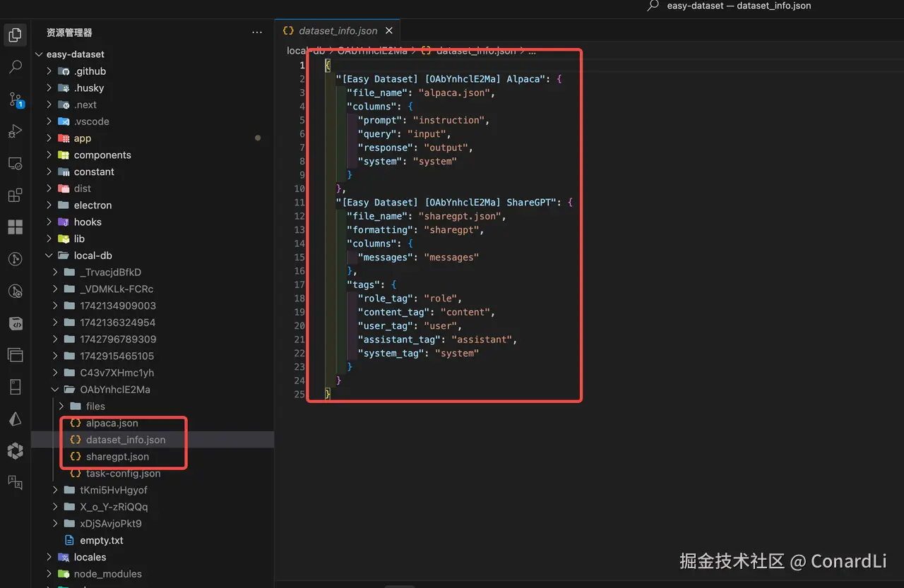Screen dimensions: 904x588
Task: Expand the .vscode folder chevron
Action: (x=49, y=121)
